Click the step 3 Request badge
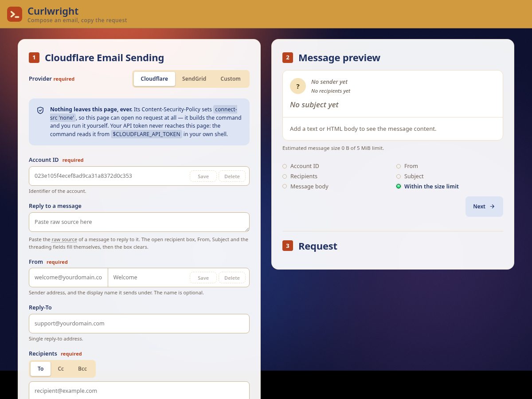The image size is (532, 399). point(288,246)
